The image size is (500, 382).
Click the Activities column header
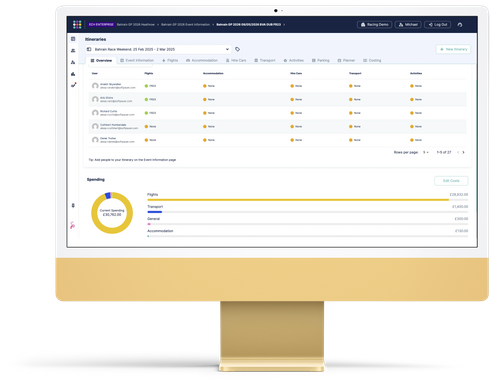(x=416, y=73)
